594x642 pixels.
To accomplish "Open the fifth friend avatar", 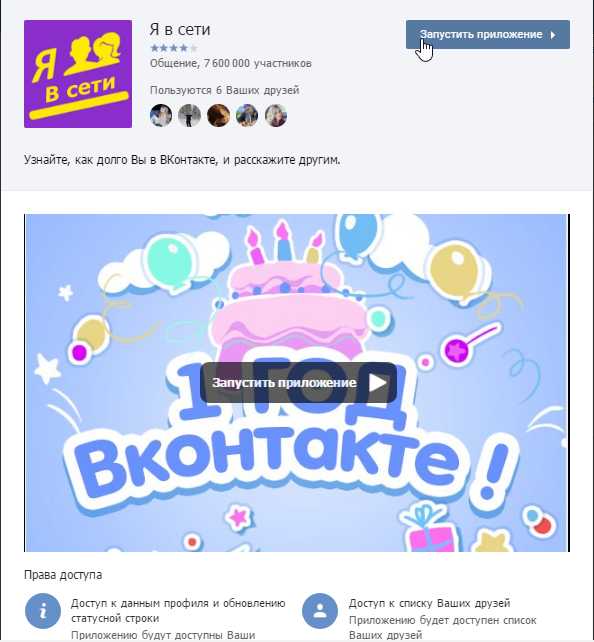I will click(276, 115).
